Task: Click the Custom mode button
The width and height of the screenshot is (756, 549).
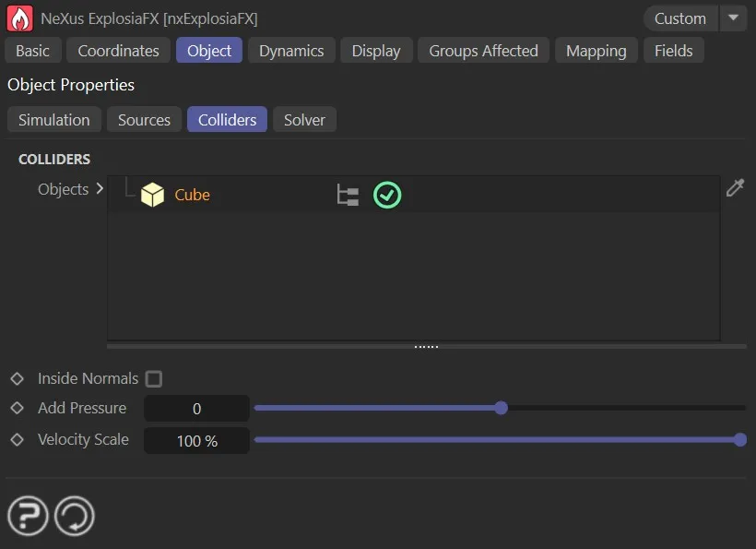Action: [x=680, y=18]
